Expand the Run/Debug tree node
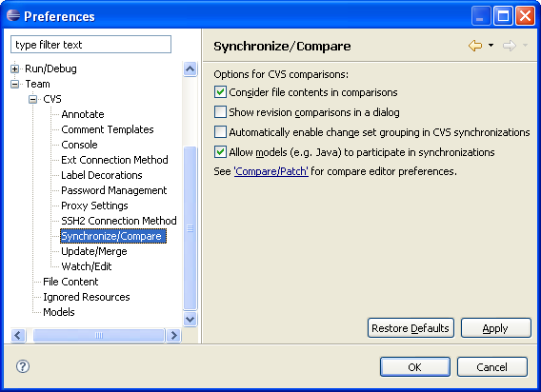Image resolution: width=541 pixels, height=392 pixels. 14,69
